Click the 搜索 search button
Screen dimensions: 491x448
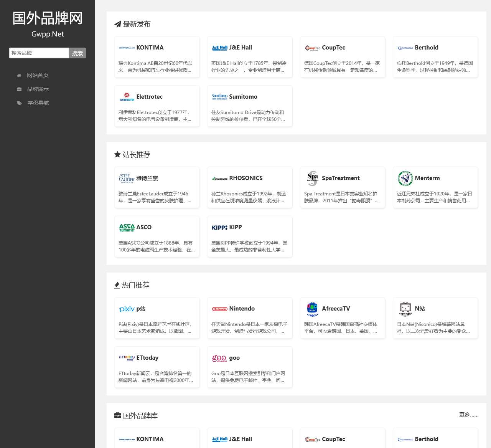tap(77, 53)
